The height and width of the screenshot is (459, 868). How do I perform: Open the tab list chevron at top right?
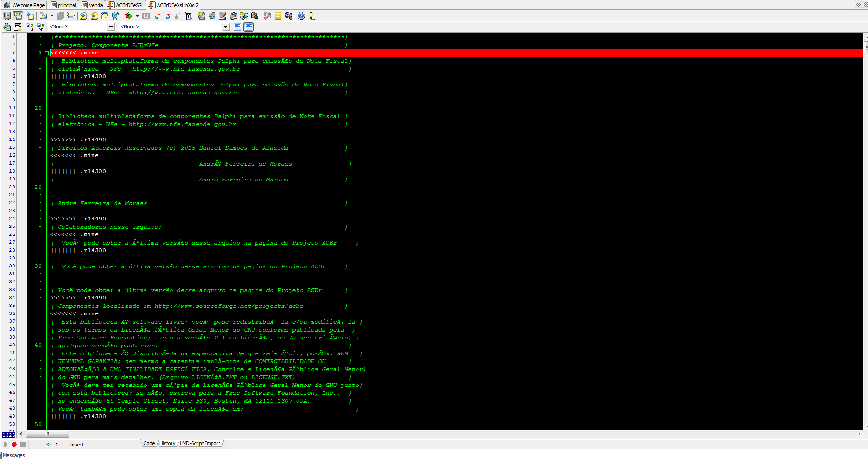858,5
